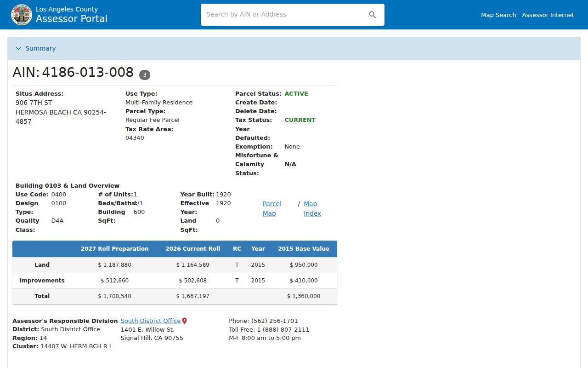The height and width of the screenshot is (368, 588).
Task: Click the Improvements row label
Action: coord(42,281)
